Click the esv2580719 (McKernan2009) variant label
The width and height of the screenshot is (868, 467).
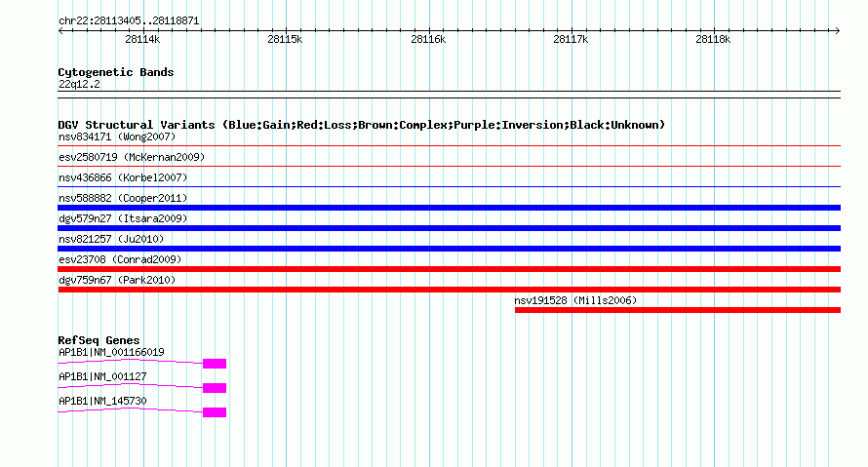(132, 157)
